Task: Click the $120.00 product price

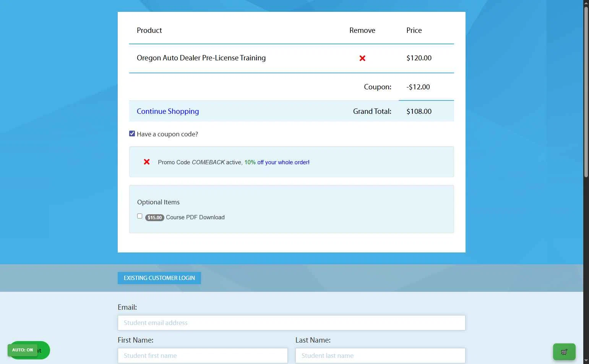Action: tap(419, 58)
